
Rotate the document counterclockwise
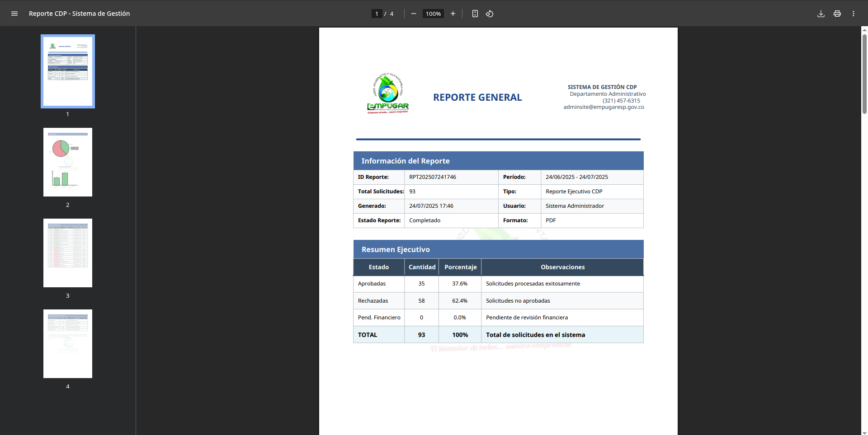click(x=490, y=14)
